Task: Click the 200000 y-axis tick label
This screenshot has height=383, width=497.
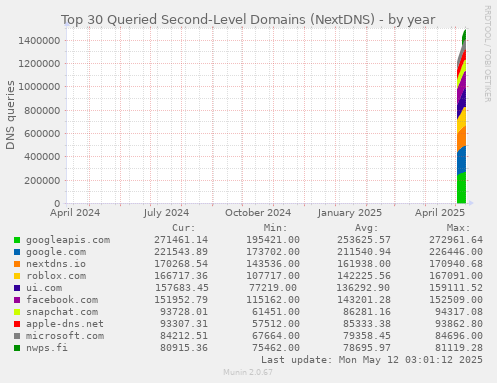Action: click(x=42, y=180)
